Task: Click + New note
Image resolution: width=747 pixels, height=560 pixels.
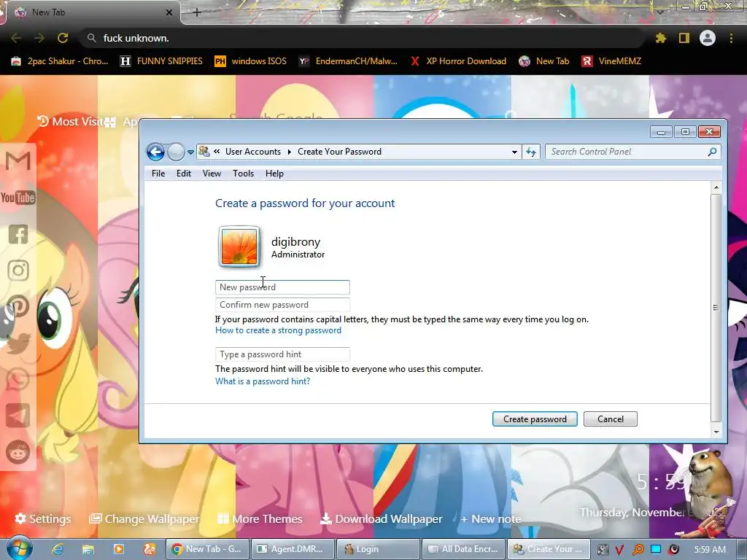Action: coord(491,518)
